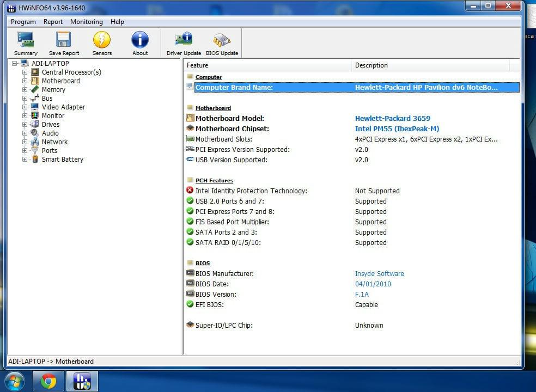This screenshot has height=392, width=536.
Task: Open Google Chrome from the taskbar
Action: (48, 381)
